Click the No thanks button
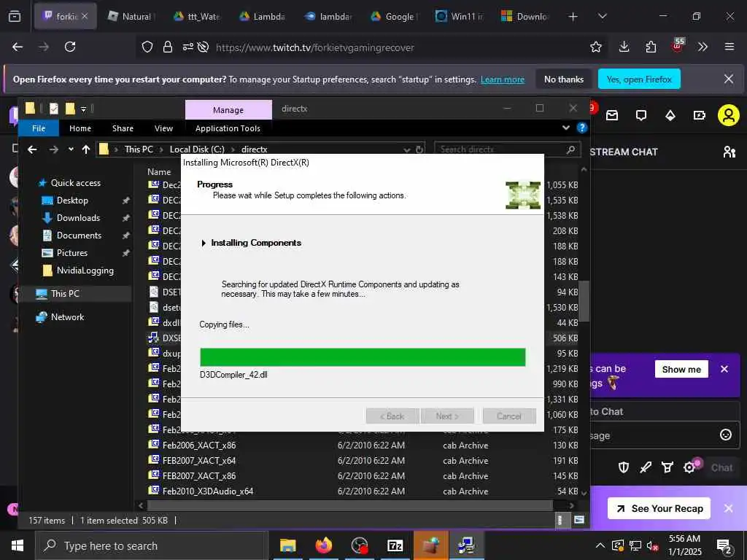Screen dimensions: 747x560 564,79
